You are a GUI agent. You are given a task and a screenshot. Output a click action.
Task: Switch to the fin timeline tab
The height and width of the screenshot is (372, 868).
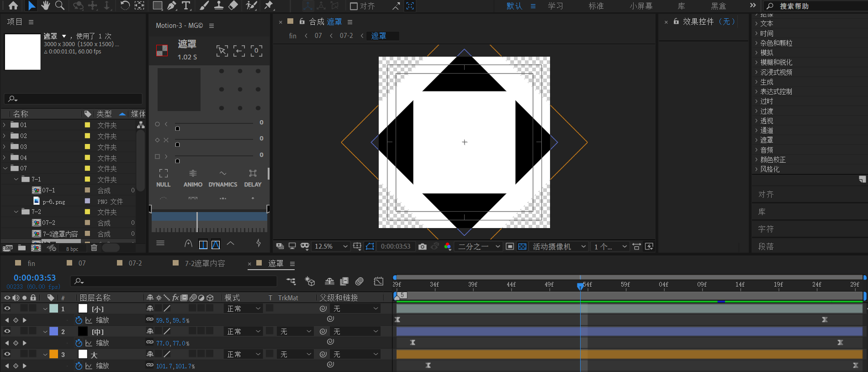[31, 263]
